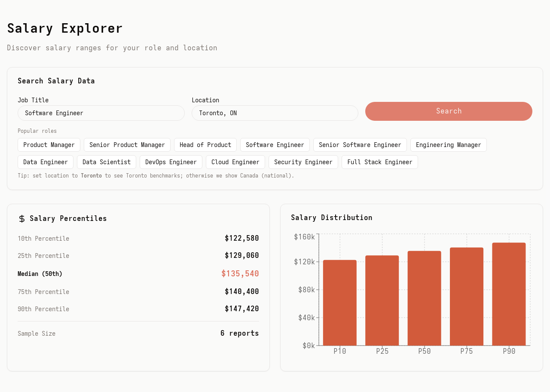The height and width of the screenshot is (392, 550).
Task: Click the $160k axis label
Action: pos(305,237)
